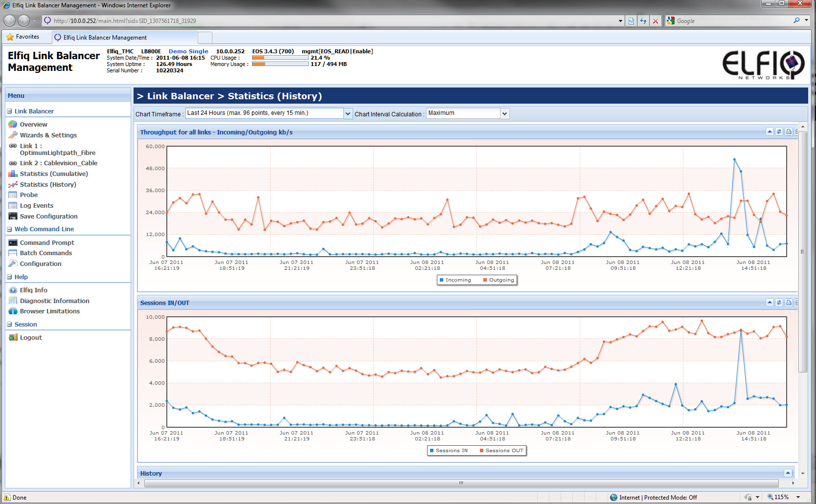Click the Elfiq Info icon
The image size is (816, 504).
tap(13, 290)
